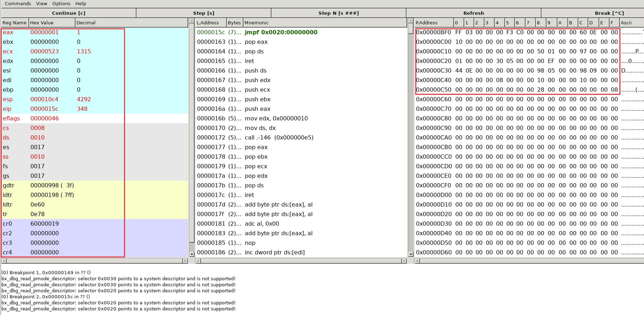644x315 pixels.
Task: Select the nop instruction at 00000185
Action: click(x=301, y=243)
